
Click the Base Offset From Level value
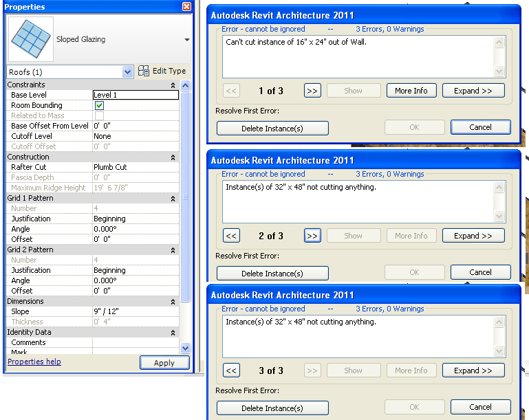click(136, 126)
